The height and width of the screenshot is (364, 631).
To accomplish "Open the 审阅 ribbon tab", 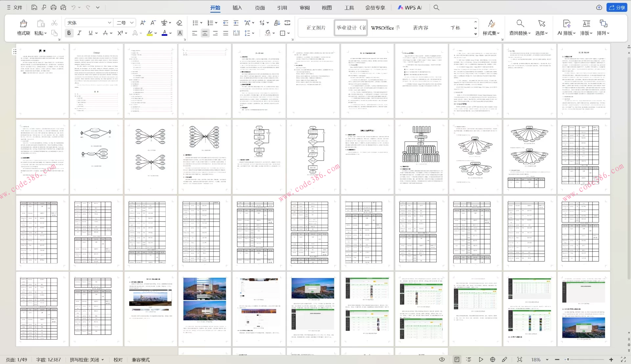I will (x=304, y=8).
